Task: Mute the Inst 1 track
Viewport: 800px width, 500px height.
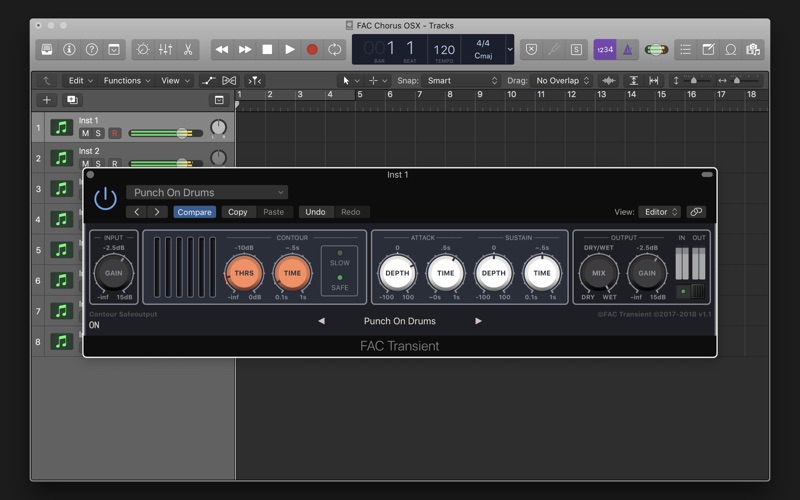Action: 85,133
